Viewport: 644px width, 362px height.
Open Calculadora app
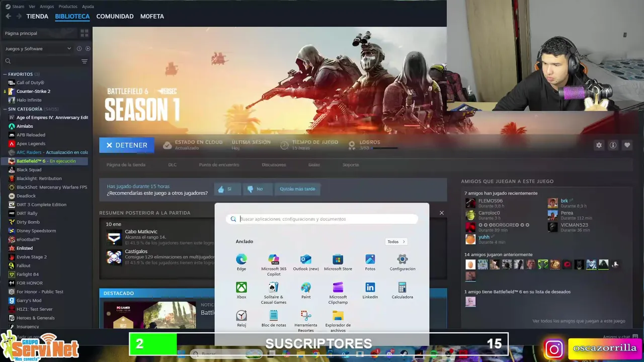click(x=403, y=291)
